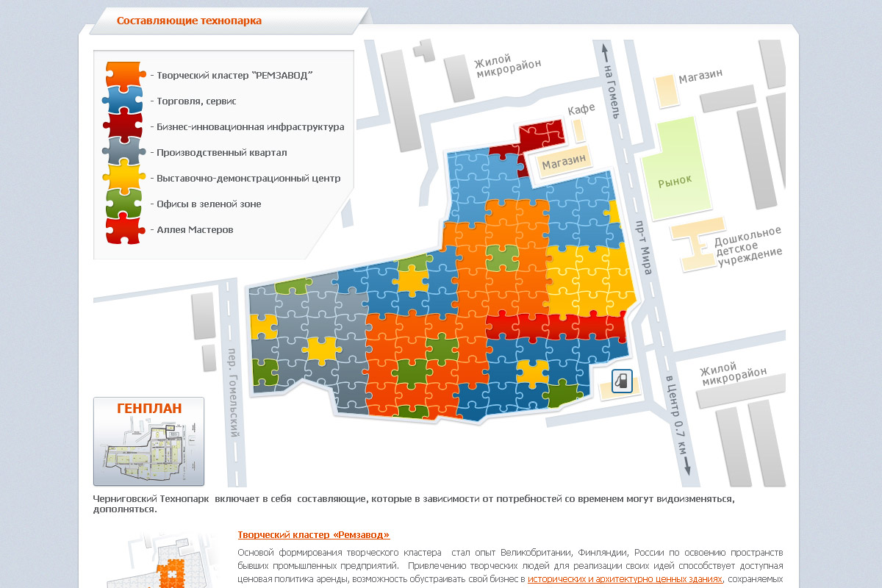Image resolution: width=882 pixels, height=588 pixels.
Task: Click the yellow Выставочно-демонстрационный центр legend swatch
Action: (123, 178)
